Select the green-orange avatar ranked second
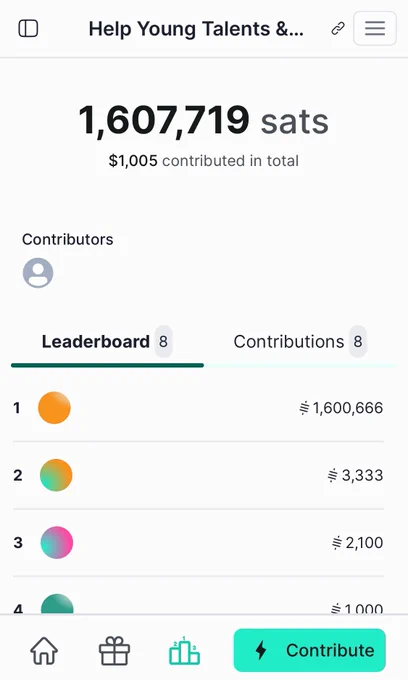 [x=56, y=475]
